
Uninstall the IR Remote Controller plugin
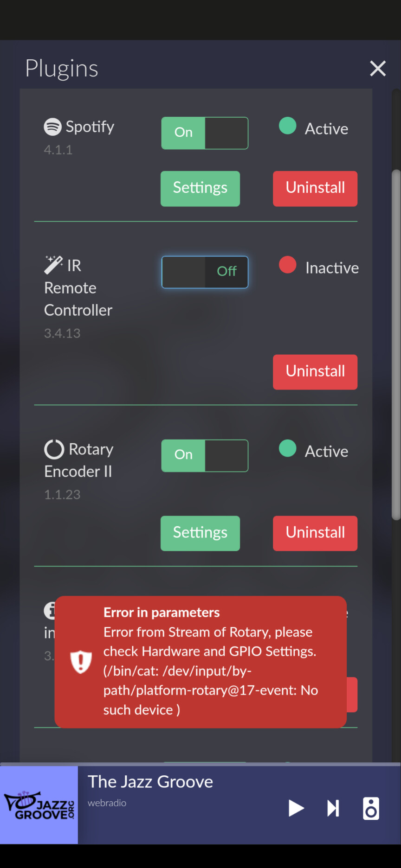coord(315,372)
